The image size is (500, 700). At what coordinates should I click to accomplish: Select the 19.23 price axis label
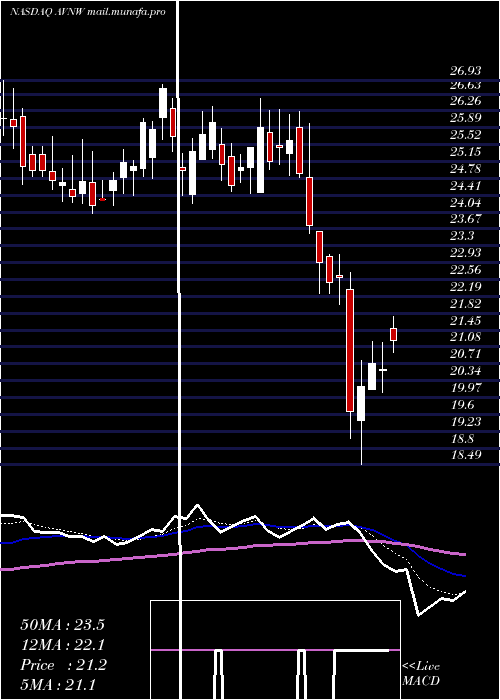[466, 422]
